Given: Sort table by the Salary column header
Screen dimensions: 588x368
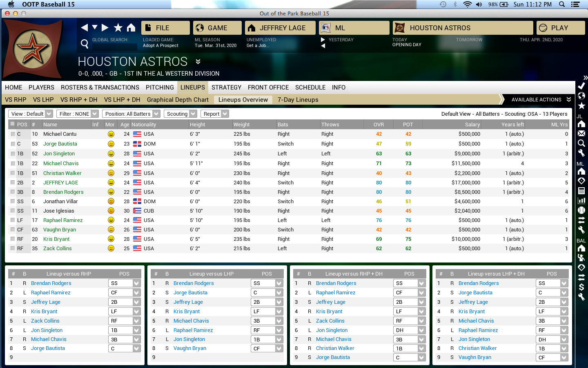Looking at the screenshot, I should tap(472, 124).
